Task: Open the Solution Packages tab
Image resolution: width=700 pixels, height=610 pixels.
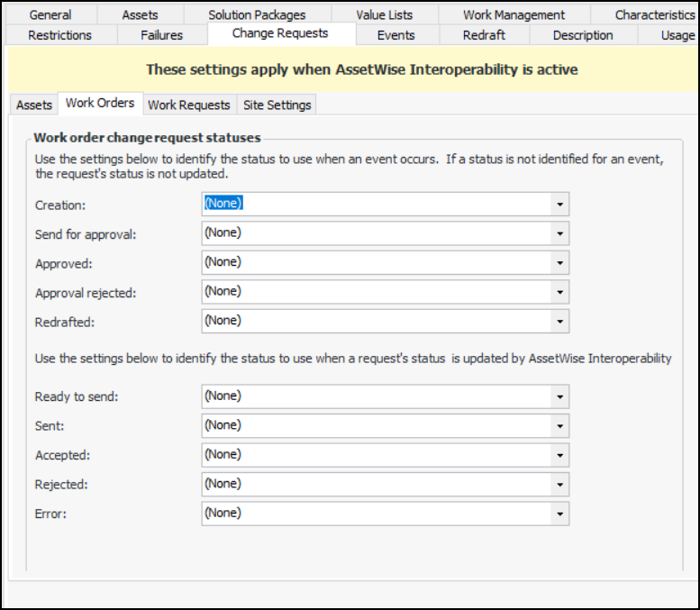Action: pyautogui.click(x=257, y=14)
